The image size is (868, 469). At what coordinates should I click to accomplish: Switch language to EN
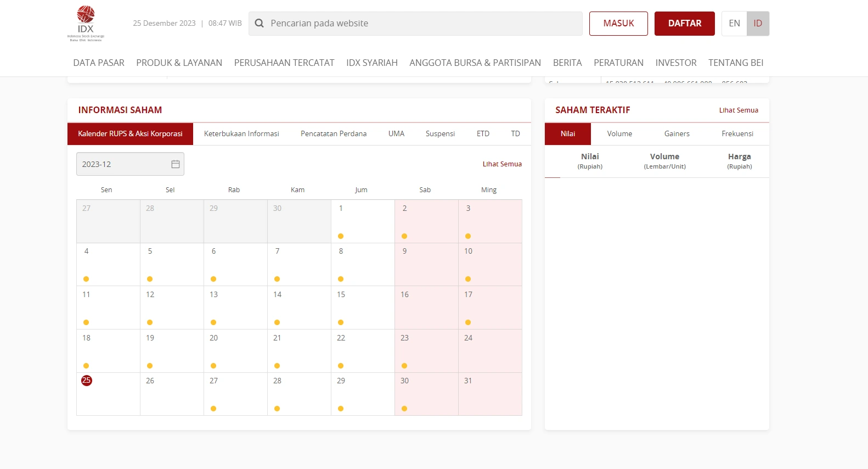click(x=734, y=24)
